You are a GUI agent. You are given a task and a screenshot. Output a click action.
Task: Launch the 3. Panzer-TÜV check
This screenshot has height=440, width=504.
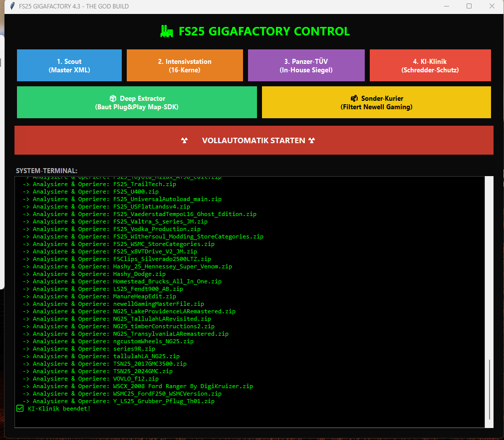click(x=306, y=65)
